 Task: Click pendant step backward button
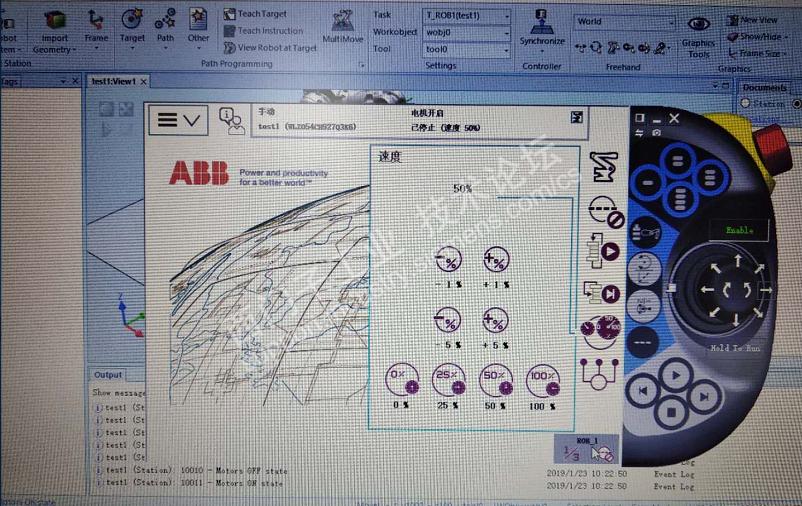[x=643, y=391]
